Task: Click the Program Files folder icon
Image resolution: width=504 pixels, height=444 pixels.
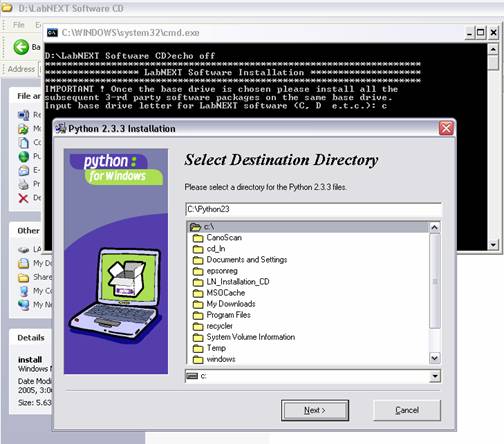Action: 198,315
